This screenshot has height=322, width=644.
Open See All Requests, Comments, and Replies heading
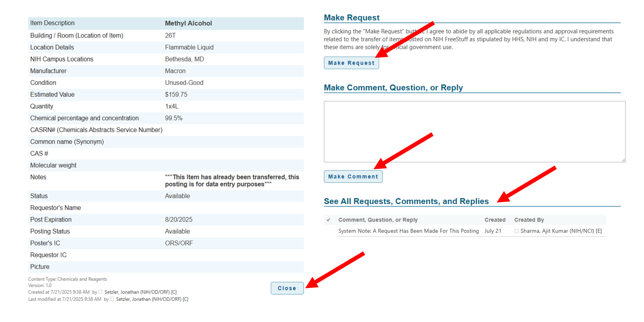click(406, 201)
